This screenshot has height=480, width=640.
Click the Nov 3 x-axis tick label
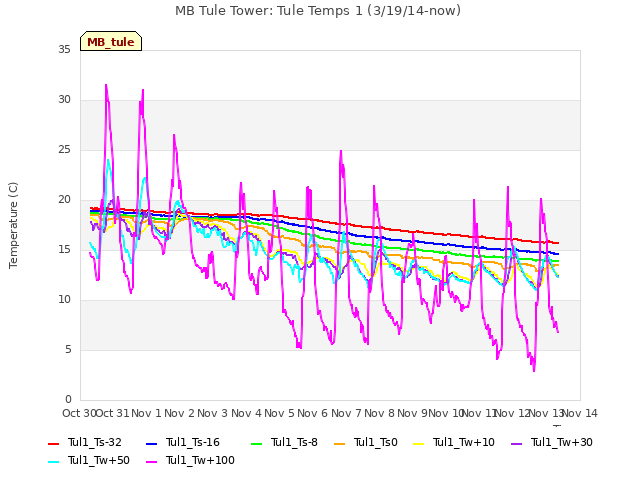(x=212, y=413)
